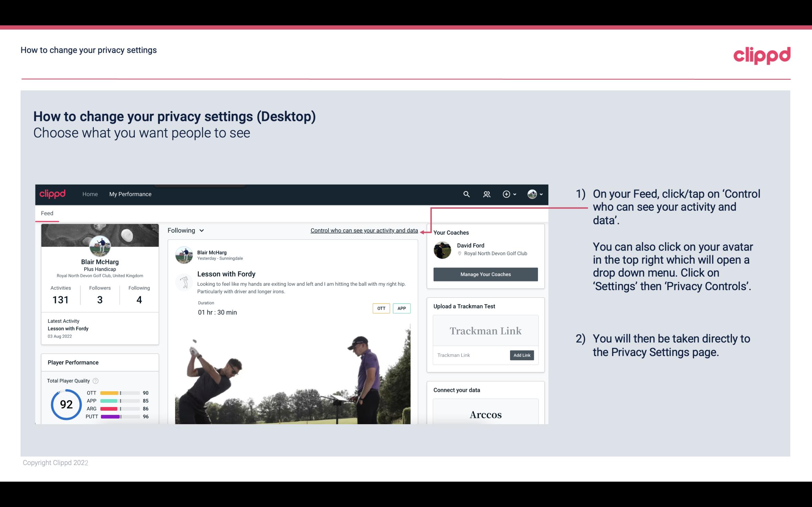This screenshot has height=507, width=812.
Task: Click the Blair McHarg profile thumbnail
Action: 100,245
